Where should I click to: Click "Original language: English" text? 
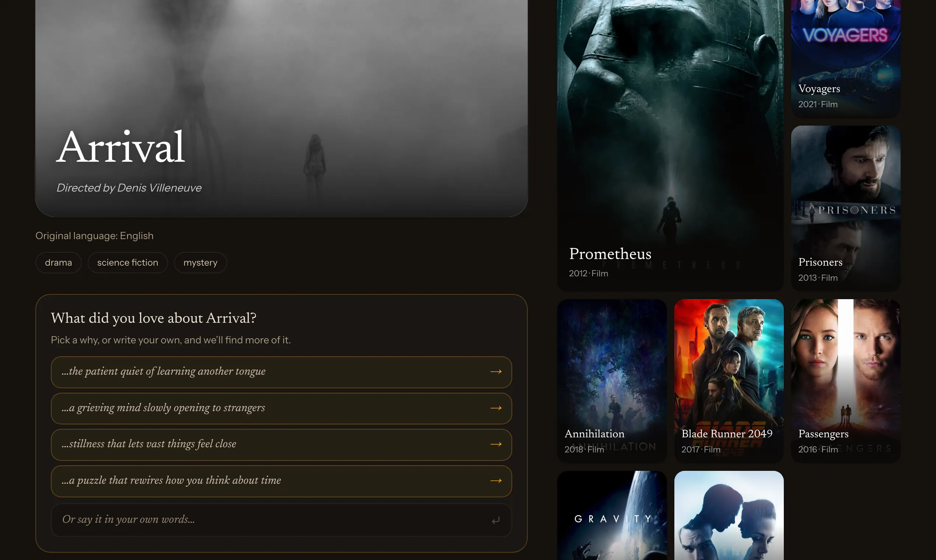click(94, 236)
